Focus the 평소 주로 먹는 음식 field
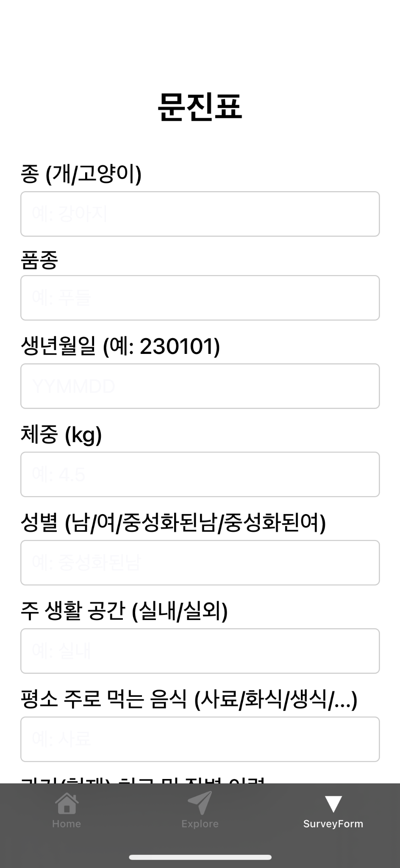This screenshot has width=400, height=868. 200,739
